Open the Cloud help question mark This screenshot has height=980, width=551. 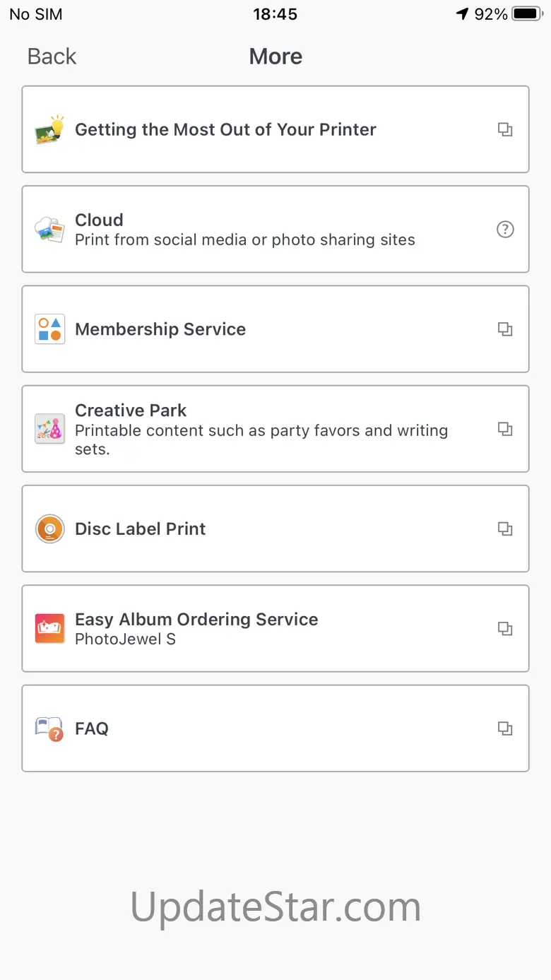[x=505, y=230]
